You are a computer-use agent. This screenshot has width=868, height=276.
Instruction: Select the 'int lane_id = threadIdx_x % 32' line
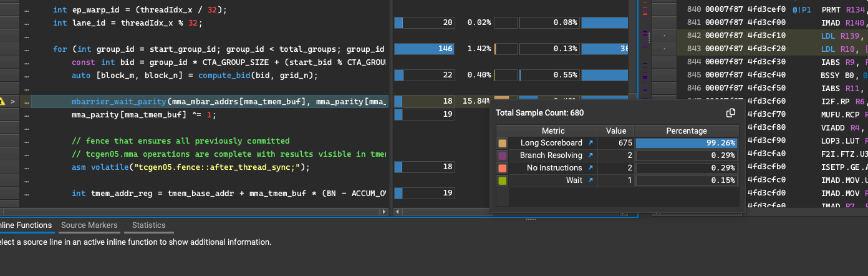[128, 23]
